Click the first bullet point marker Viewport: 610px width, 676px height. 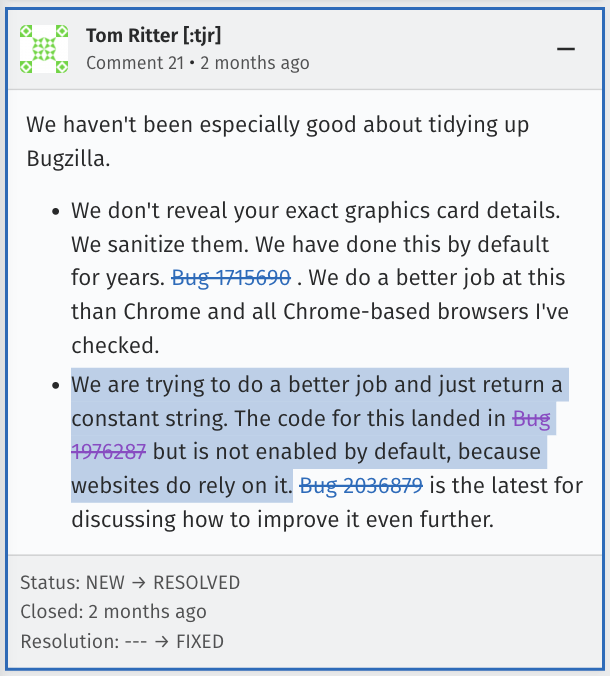[x=56, y=212]
